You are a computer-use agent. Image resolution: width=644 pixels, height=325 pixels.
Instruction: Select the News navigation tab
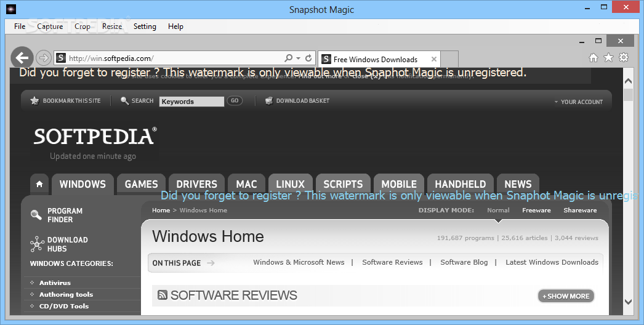[518, 184]
